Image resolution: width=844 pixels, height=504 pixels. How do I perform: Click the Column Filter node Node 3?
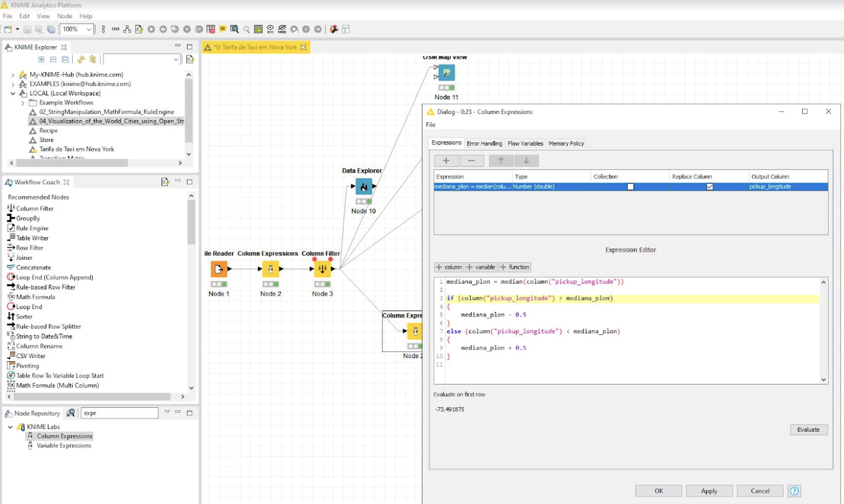coord(322,269)
